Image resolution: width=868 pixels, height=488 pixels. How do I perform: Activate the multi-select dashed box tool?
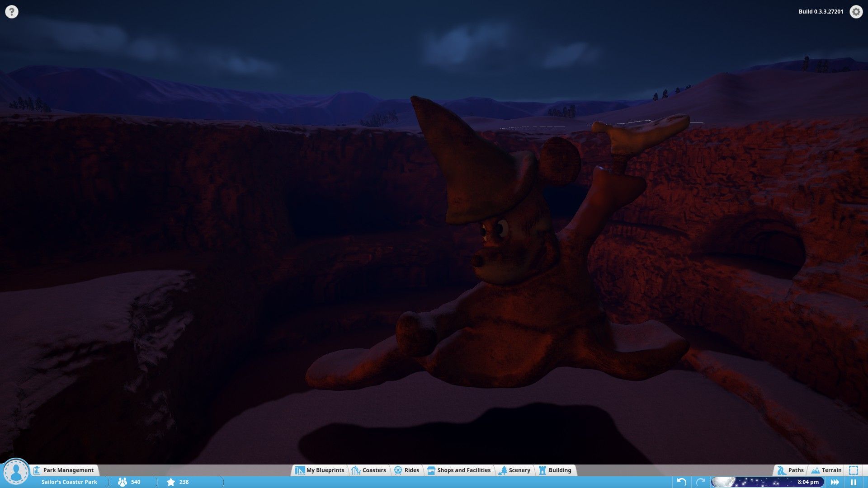(854, 470)
